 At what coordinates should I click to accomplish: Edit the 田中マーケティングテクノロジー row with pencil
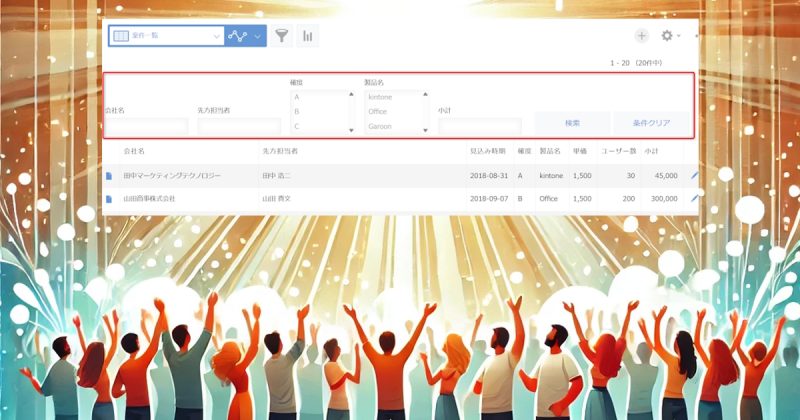[x=694, y=176]
